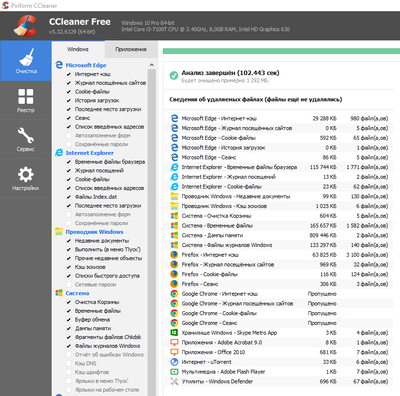Toggle Фрагменты файлов Chkdsk checkbox
The image size is (400, 396).
(69, 337)
